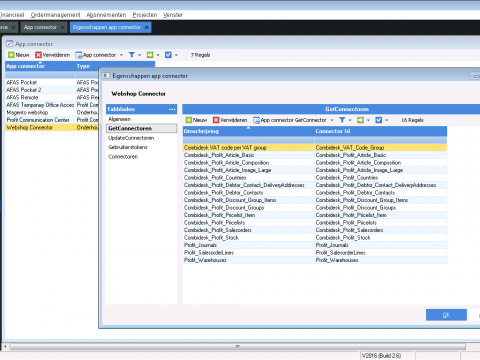Select Profit_SalesorderLines description cell
The height and width of the screenshot is (360, 480).
pyautogui.click(x=248, y=253)
